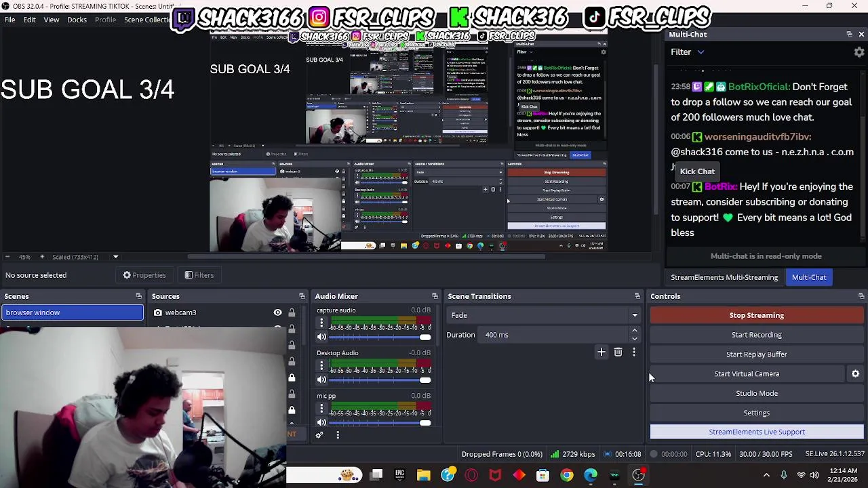Mute Desktop Audio speaker
868x488 pixels.
click(321, 380)
